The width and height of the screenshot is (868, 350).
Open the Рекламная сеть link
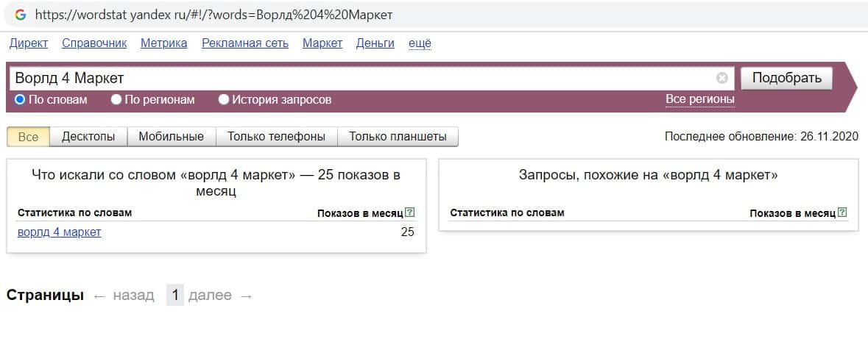tap(245, 43)
